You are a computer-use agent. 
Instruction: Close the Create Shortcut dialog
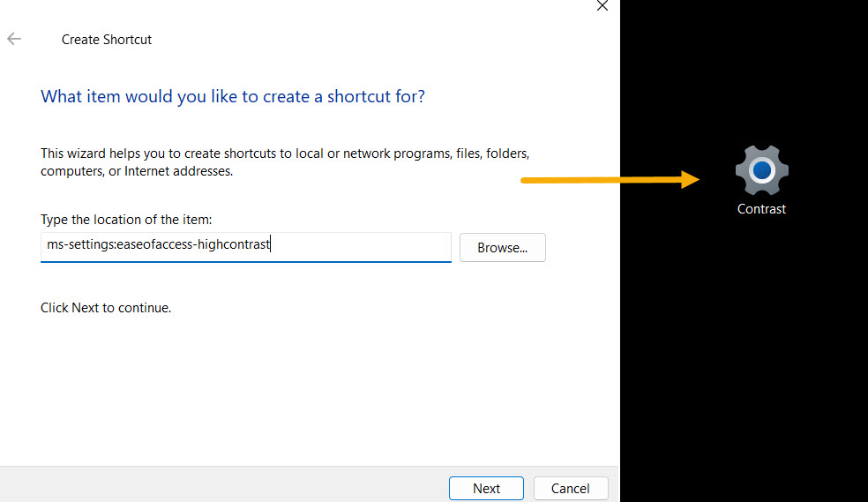tap(602, 5)
